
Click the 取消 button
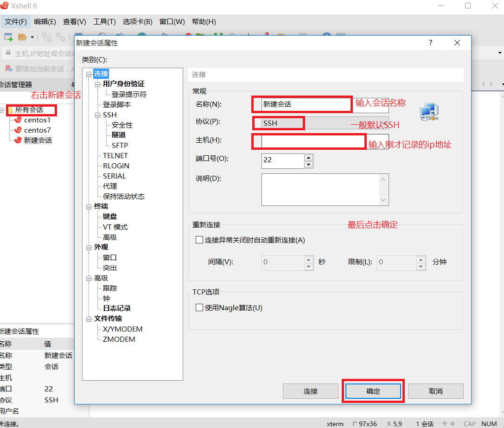435,391
